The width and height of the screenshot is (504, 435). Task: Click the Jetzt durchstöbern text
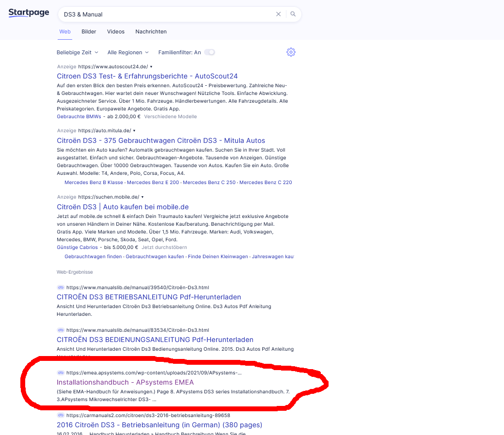pyautogui.click(x=164, y=248)
